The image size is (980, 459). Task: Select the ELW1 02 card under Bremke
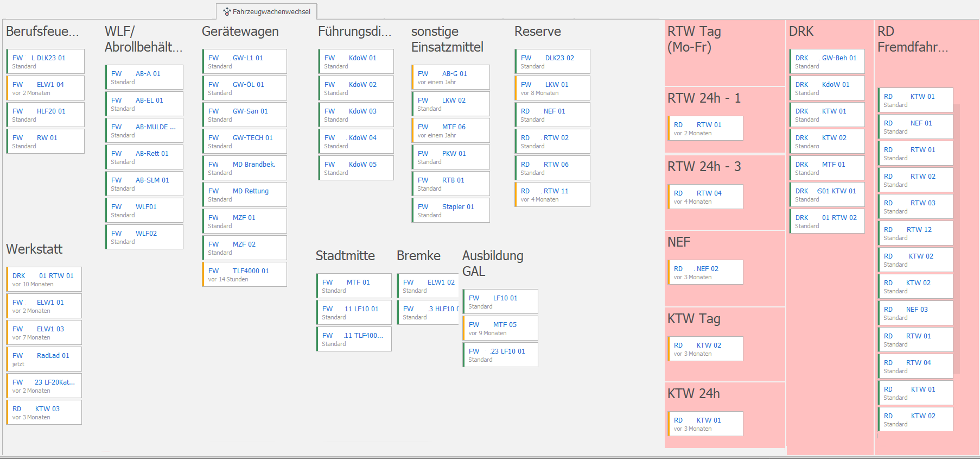429,286
